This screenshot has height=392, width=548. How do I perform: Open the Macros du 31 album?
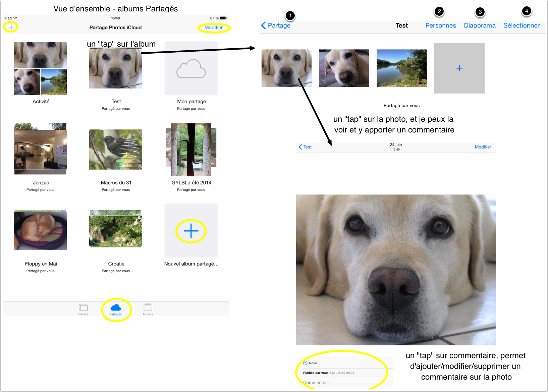point(116,150)
